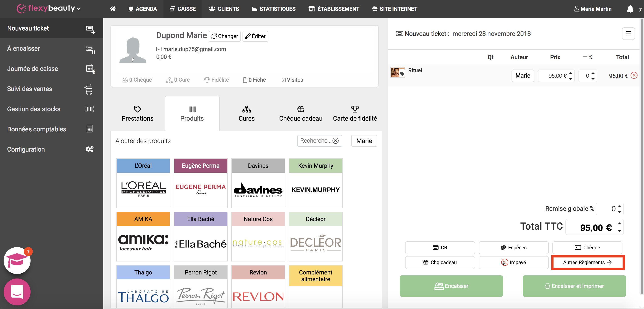This screenshot has height=309, width=644.
Task: View the client's 0 Chèque gift info
Action: pos(137,80)
